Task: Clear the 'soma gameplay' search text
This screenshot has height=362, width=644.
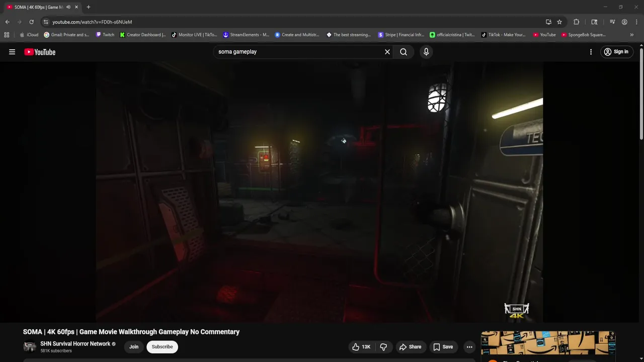Action: (387, 52)
